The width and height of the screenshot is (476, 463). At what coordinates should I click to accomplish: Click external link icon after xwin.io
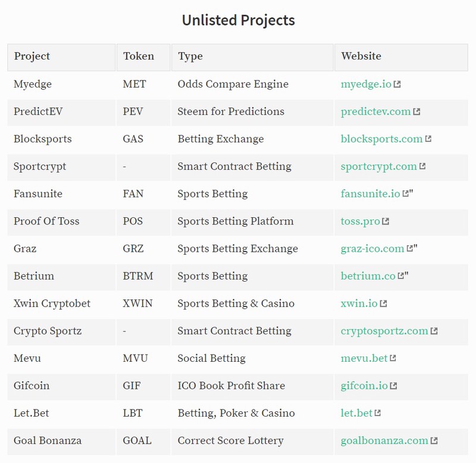point(383,304)
